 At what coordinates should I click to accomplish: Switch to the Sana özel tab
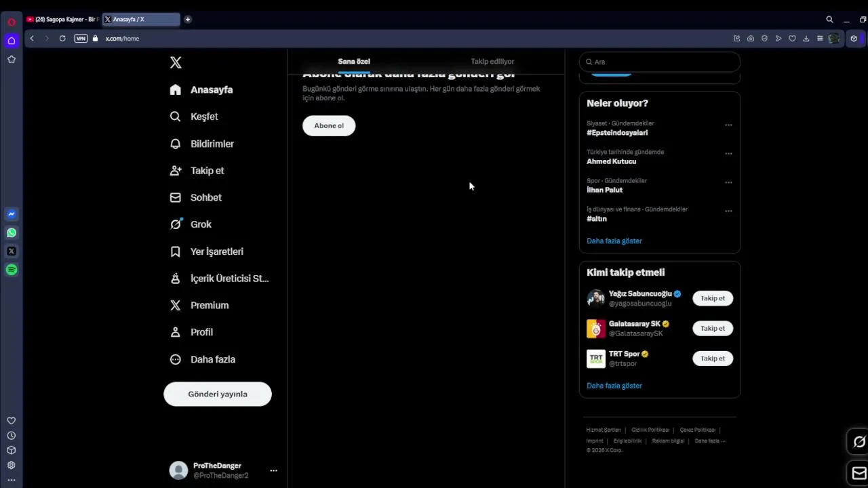pos(354,61)
